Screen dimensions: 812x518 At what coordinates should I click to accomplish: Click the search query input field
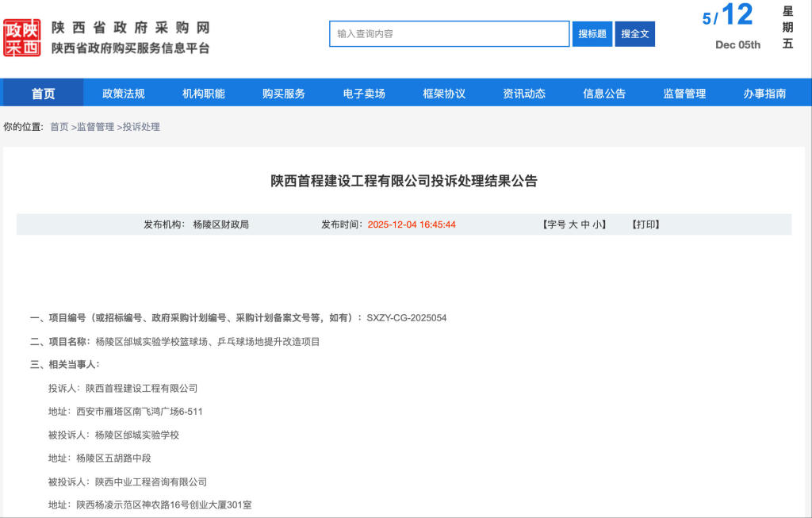pos(449,34)
